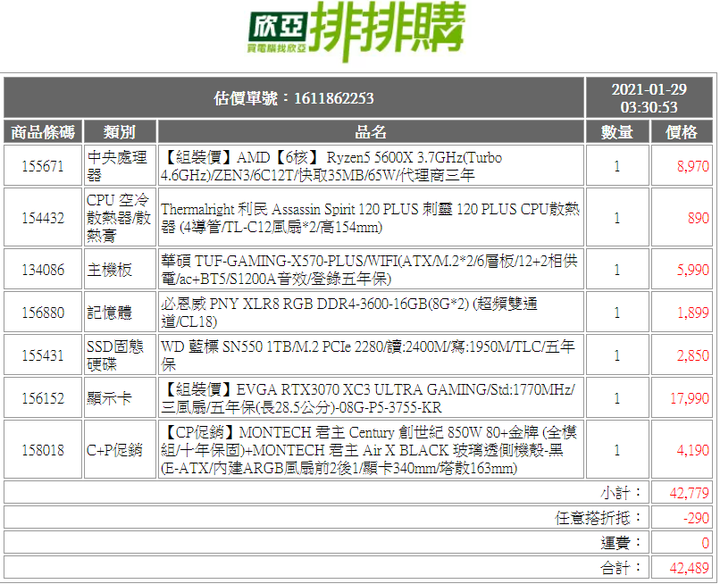
Task: Select barcode 155671
Action: pyautogui.click(x=43, y=166)
